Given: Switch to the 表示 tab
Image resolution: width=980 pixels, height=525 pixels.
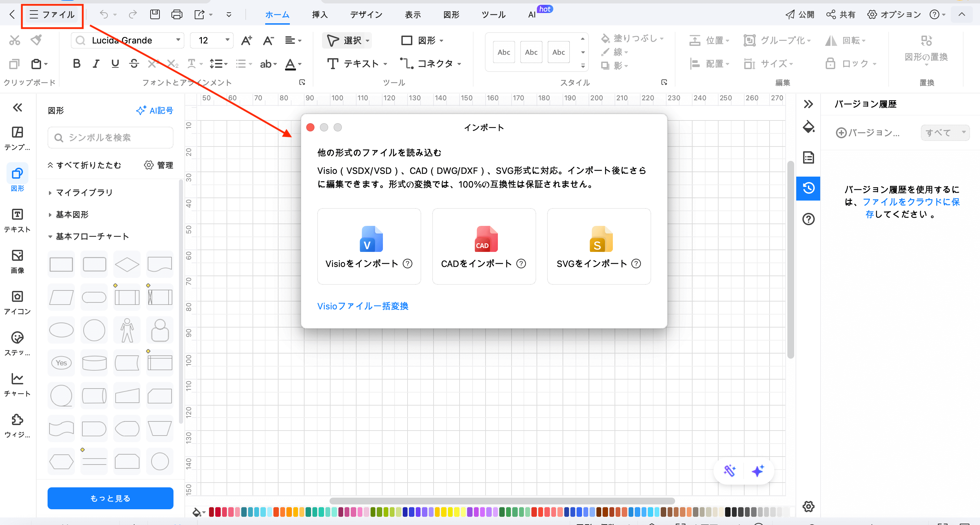Looking at the screenshot, I should [413, 14].
